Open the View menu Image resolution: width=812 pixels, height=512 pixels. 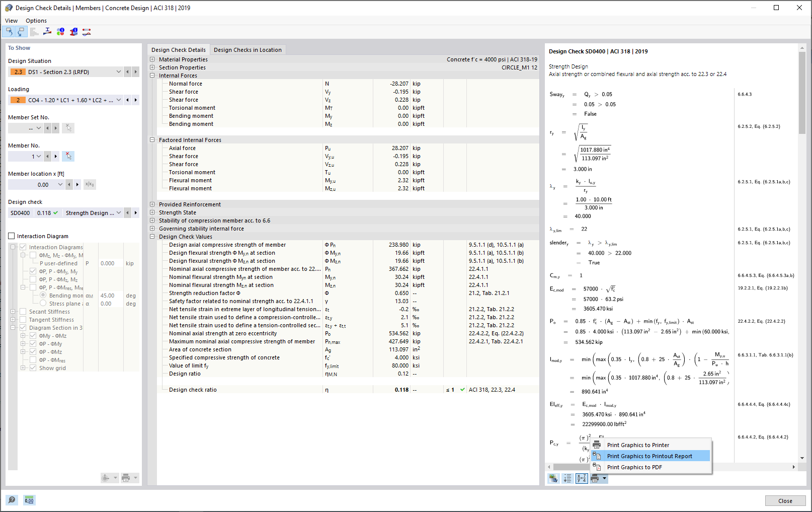point(11,21)
